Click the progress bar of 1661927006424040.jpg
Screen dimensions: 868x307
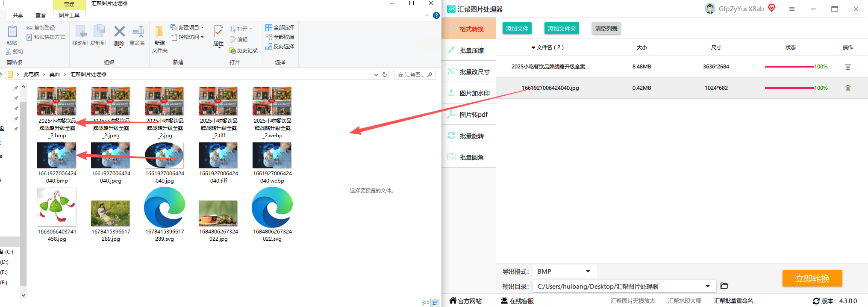click(x=789, y=88)
